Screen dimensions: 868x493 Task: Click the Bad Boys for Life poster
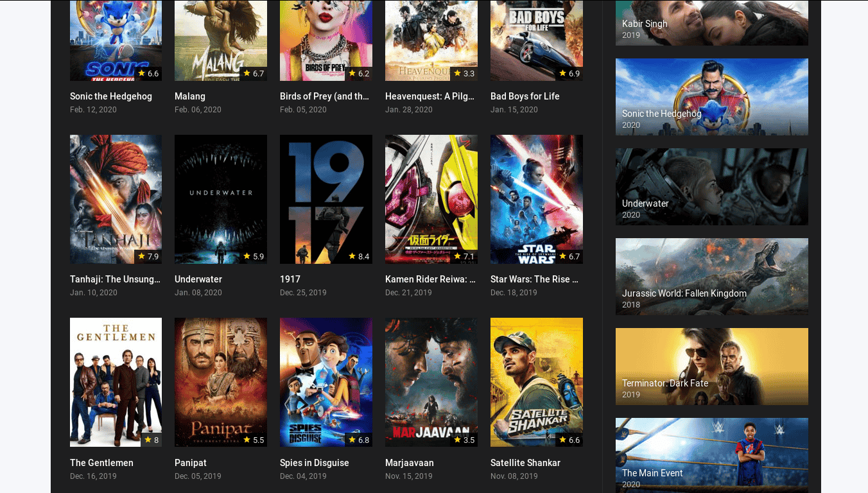click(x=537, y=40)
